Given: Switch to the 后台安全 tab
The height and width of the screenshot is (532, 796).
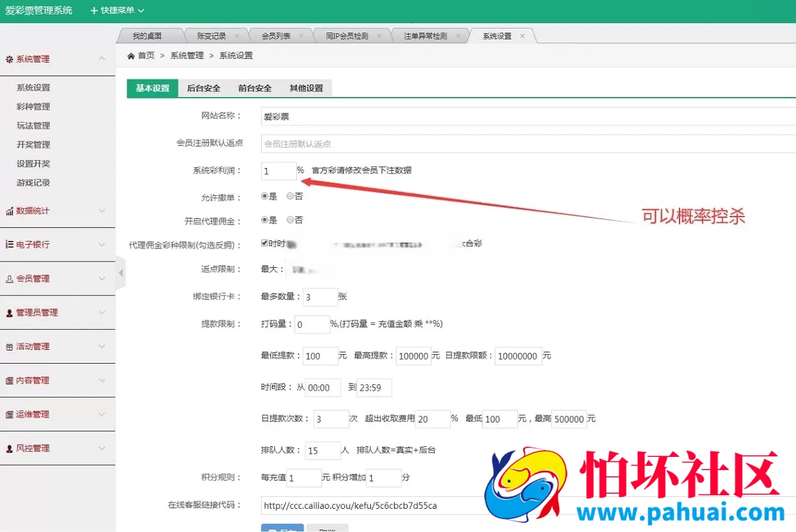Looking at the screenshot, I should tap(203, 88).
